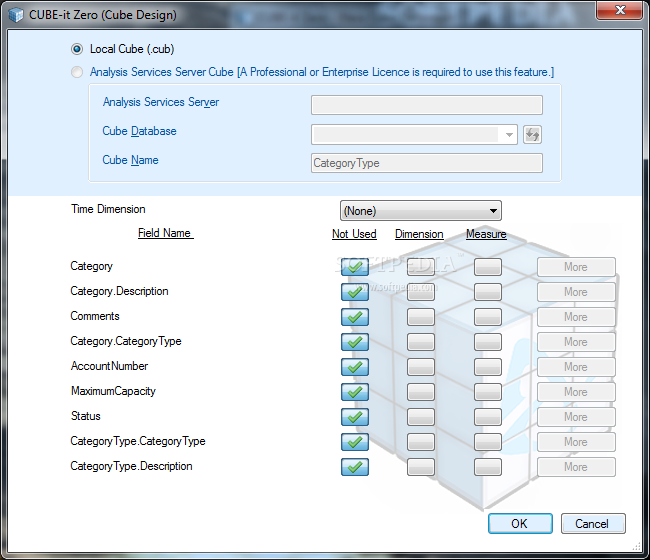Image resolution: width=650 pixels, height=560 pixels.
Task: Set AccountNumber as Dimension
Action: [421, 367]
